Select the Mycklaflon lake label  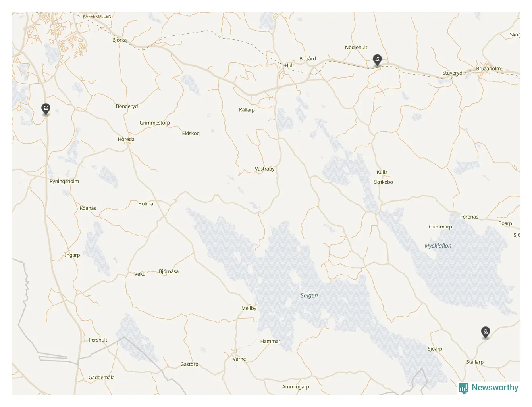tap(438, 246)
